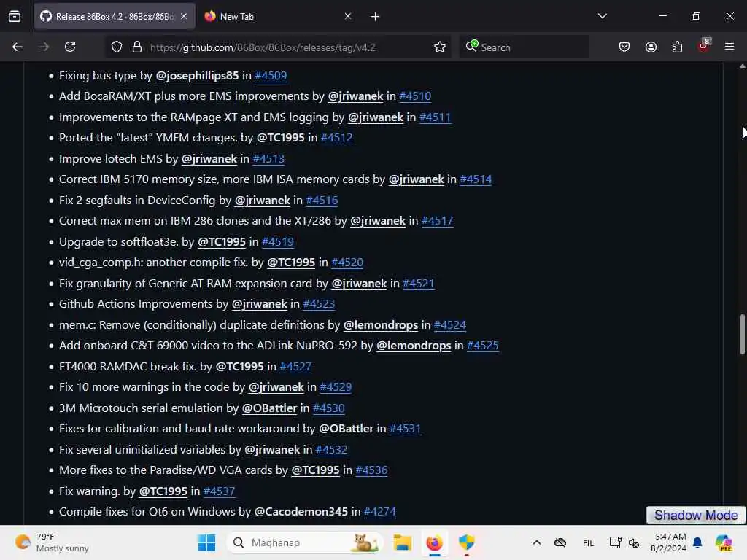Show hidden system tray icons
The width and height of the screenshot is (747, 560).
click(x=536, y=542)
